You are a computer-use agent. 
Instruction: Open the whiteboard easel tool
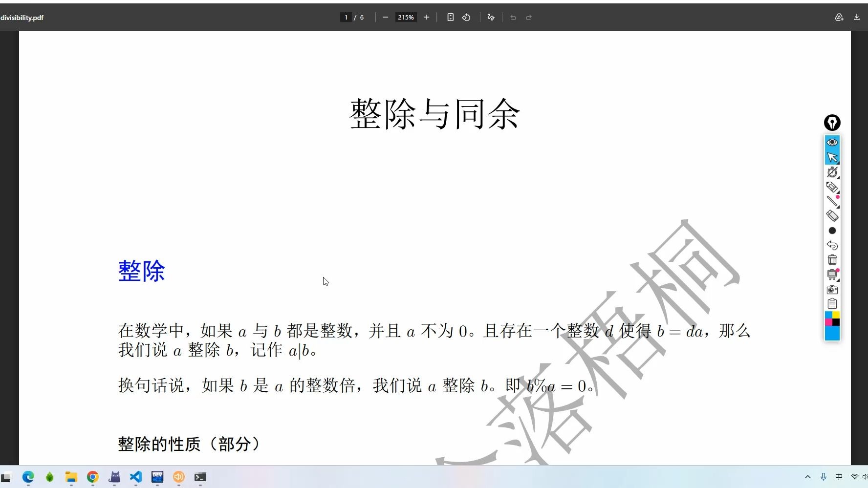832,275
